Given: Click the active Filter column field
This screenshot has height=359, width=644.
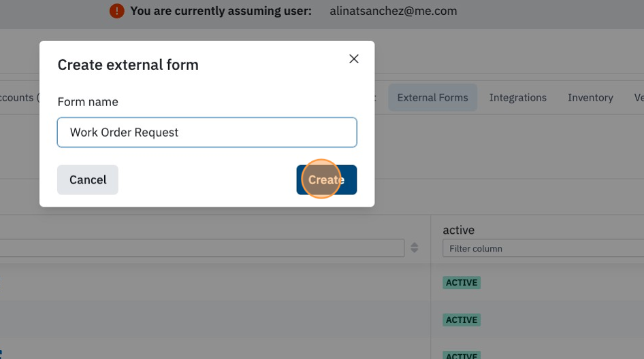Looking at the screenshot, I should click(x=543, y=249).
